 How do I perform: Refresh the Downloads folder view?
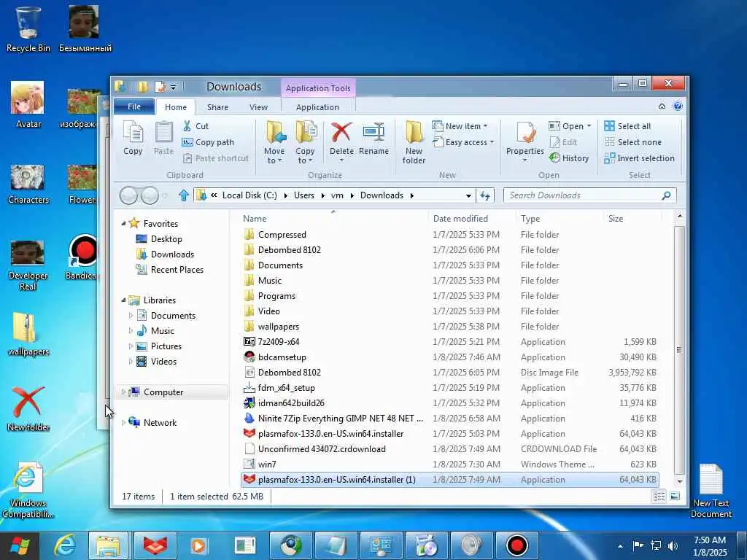[485, 195]
